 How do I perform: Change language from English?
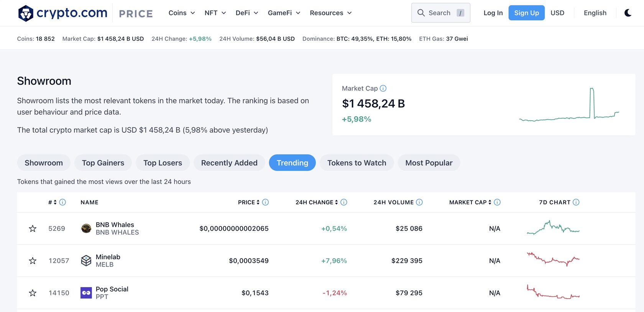[595, 13]
